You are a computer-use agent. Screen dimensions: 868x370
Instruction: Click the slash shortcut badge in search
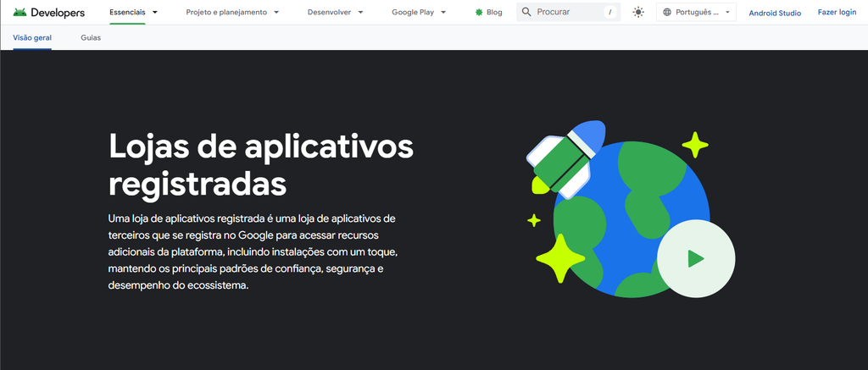click(610, 12)
